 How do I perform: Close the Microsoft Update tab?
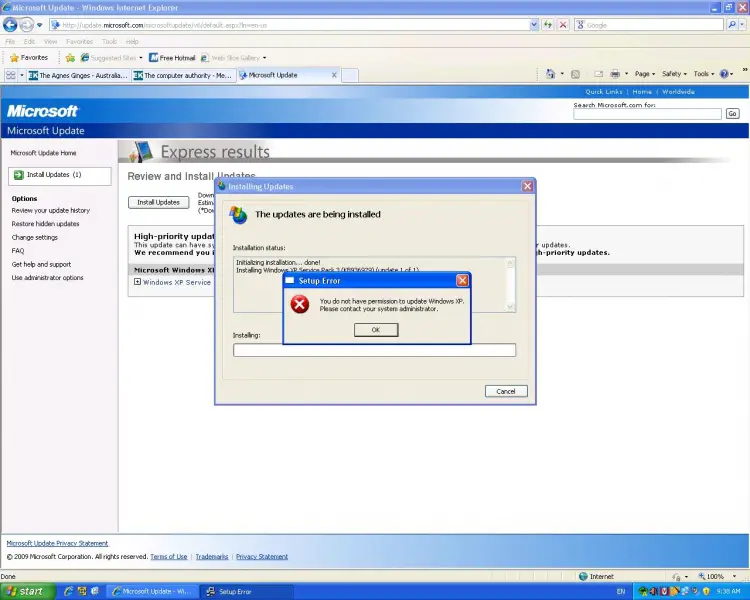[x=334, y=75]
